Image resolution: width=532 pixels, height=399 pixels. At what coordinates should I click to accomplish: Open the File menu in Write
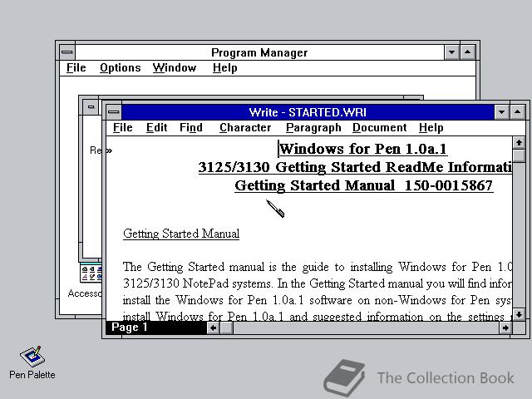coord(122,128)
